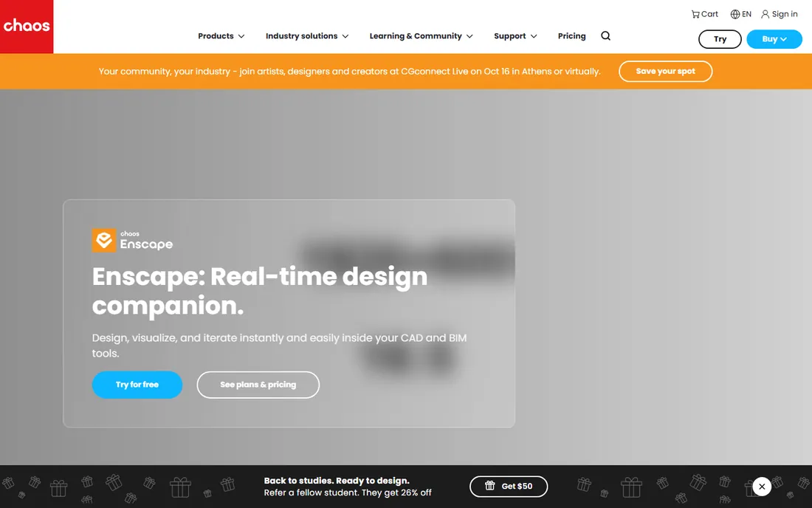The width and height of the screenshot is (812, 508).
Task: Start with Try for free button
Action: [x=137, y=385]
